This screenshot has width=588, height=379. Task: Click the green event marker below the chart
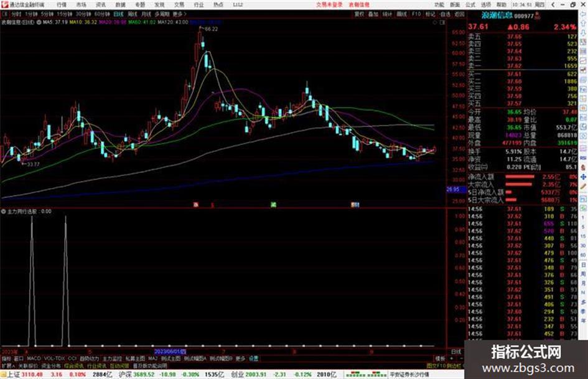273,205
